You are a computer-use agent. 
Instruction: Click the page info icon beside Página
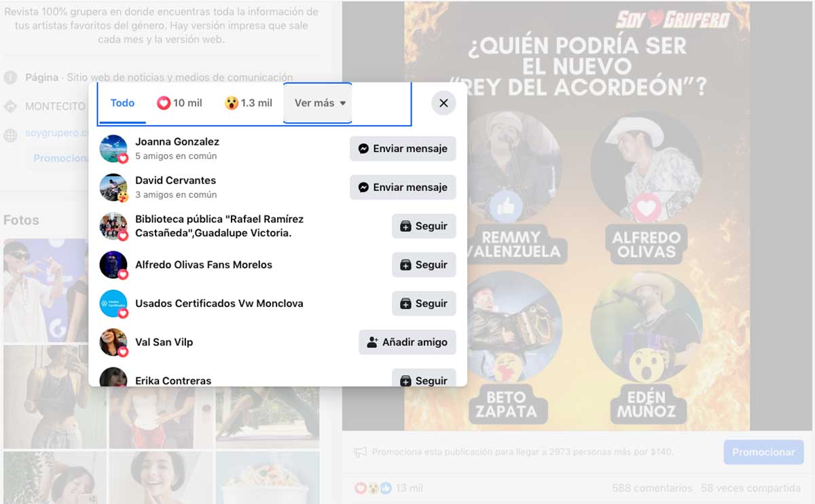pos(10,77)
